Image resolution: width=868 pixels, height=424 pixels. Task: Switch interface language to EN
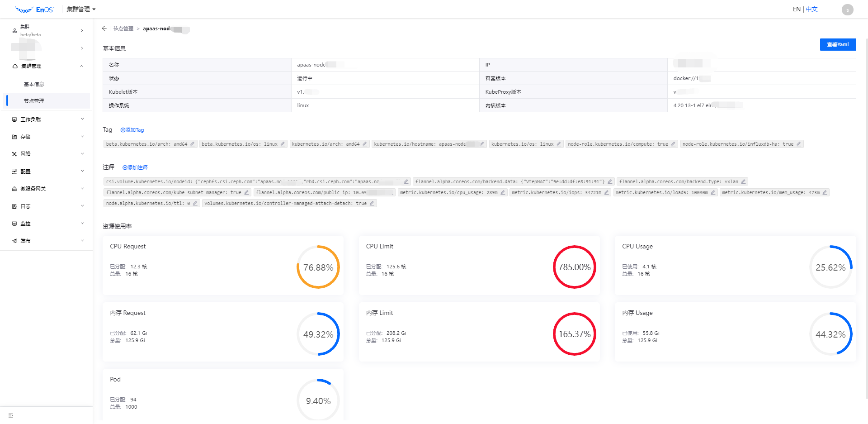(x=796, y=9)
